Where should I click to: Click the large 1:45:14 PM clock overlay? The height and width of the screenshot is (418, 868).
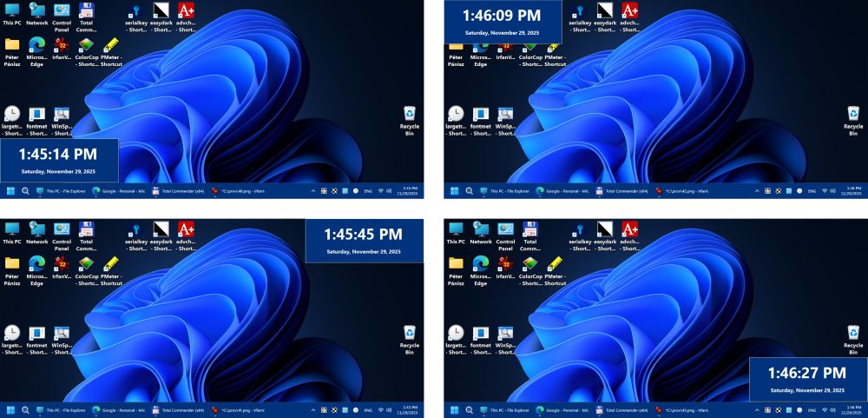59,159
